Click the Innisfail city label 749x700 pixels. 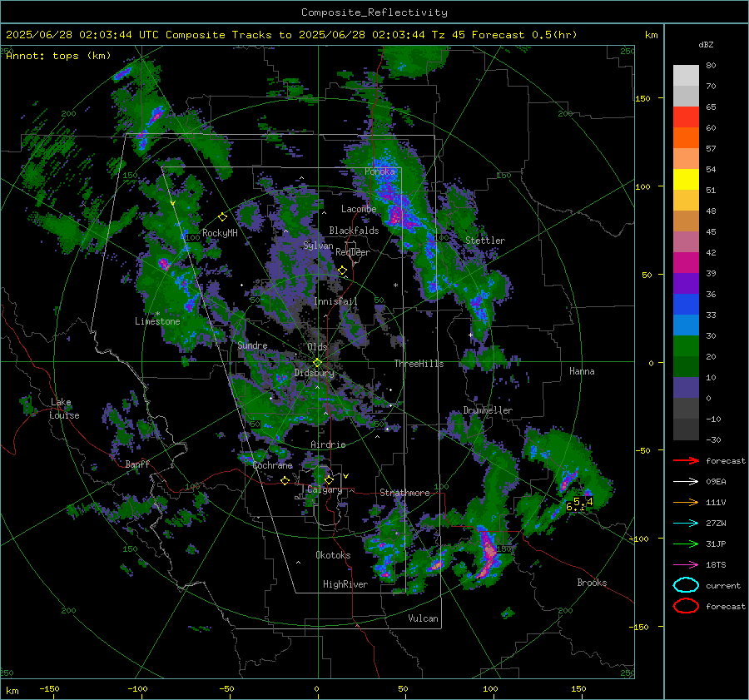click(335, 301)
